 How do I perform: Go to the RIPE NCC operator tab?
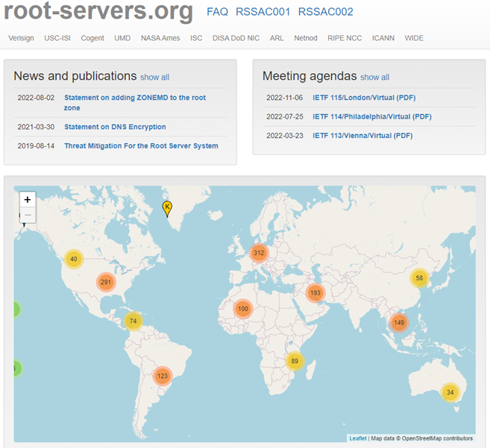coord(345,38)
